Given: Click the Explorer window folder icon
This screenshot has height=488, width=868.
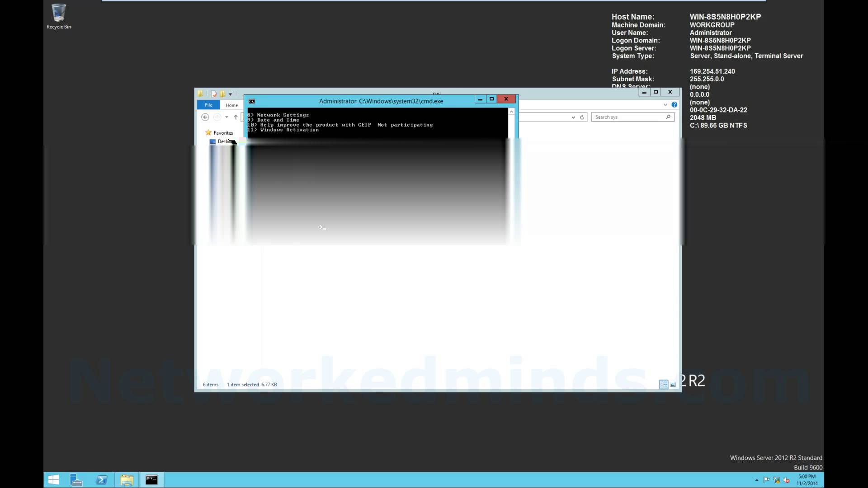Looking at the screenshot, I should pyautogui.click(x=200, y=94).
